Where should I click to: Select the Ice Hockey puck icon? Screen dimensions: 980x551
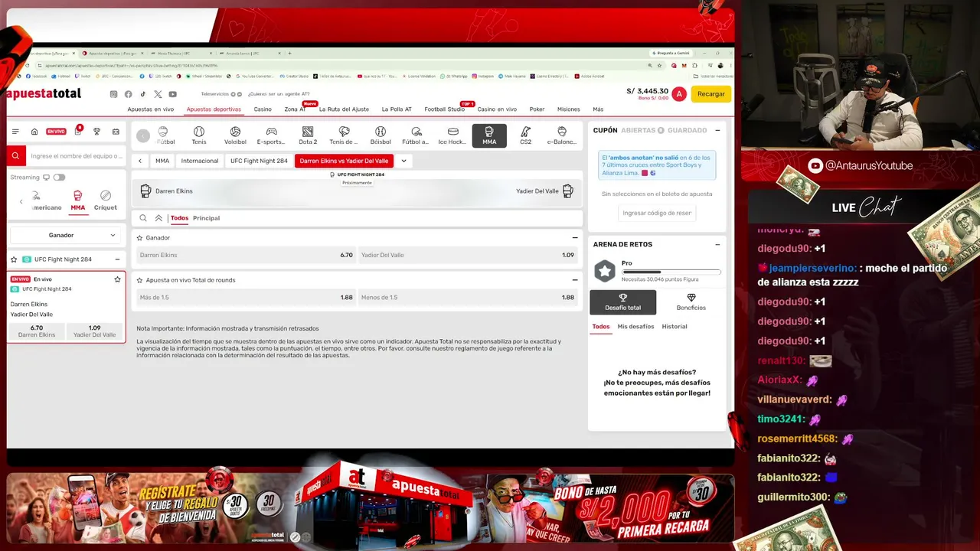(452, 135)
